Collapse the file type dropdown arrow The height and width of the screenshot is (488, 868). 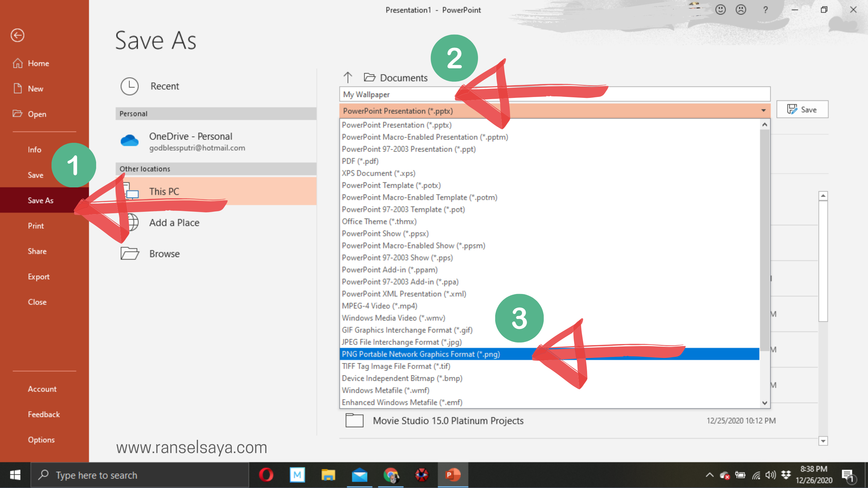(763, 111)
